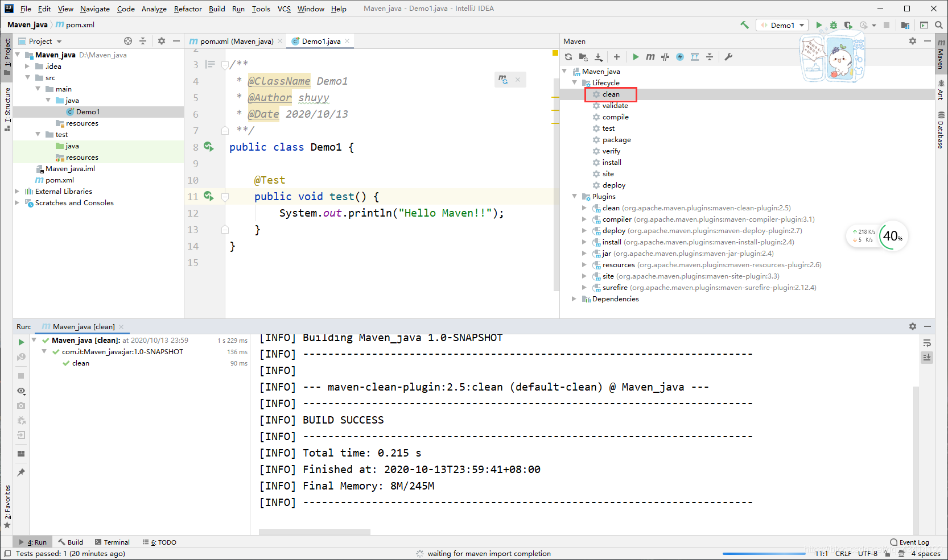Run Maven build with green play icon
This screenshot has width=948, height=560.
pos(636,57)
